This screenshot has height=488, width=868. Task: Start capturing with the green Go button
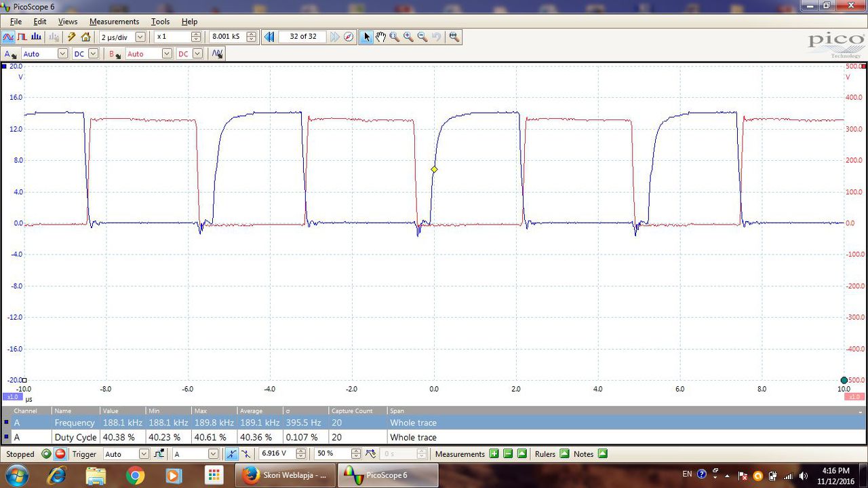pyautogui.click(x=46, y=454)
